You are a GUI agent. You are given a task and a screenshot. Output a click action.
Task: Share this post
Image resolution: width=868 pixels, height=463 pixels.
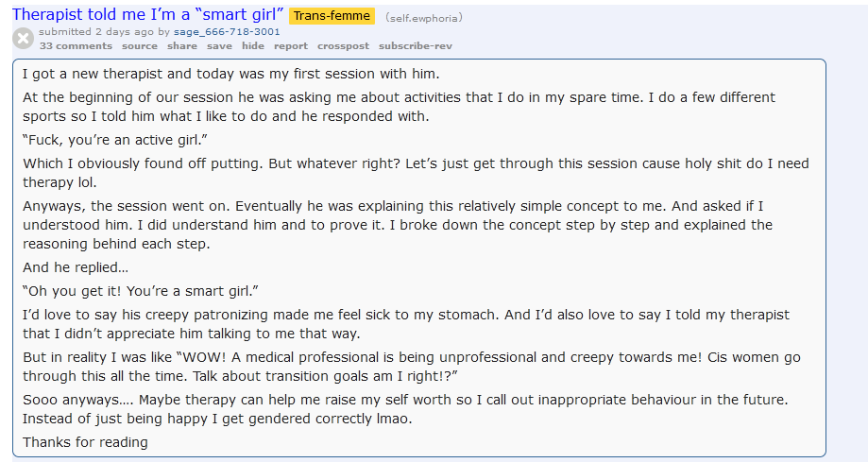coord(182,45)
